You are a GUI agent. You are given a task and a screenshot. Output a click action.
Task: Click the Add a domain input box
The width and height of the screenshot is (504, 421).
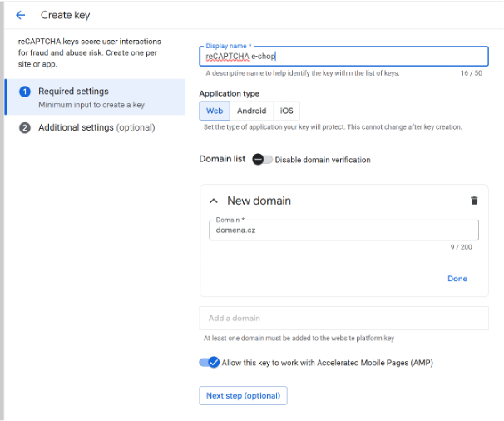(343, 318)
